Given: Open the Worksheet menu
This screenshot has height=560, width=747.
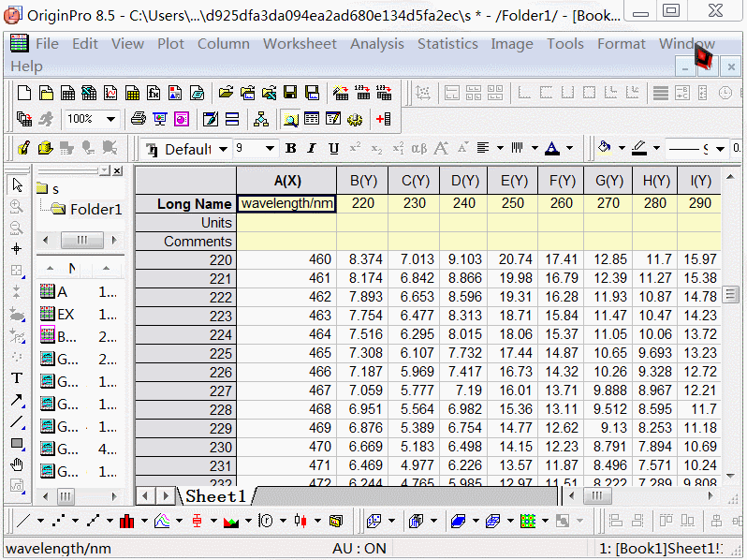Looking at the screenshot, I should tap(300, 44).
